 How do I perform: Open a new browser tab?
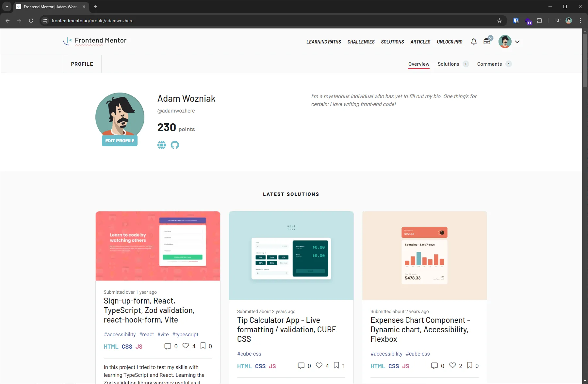[96, 7]
